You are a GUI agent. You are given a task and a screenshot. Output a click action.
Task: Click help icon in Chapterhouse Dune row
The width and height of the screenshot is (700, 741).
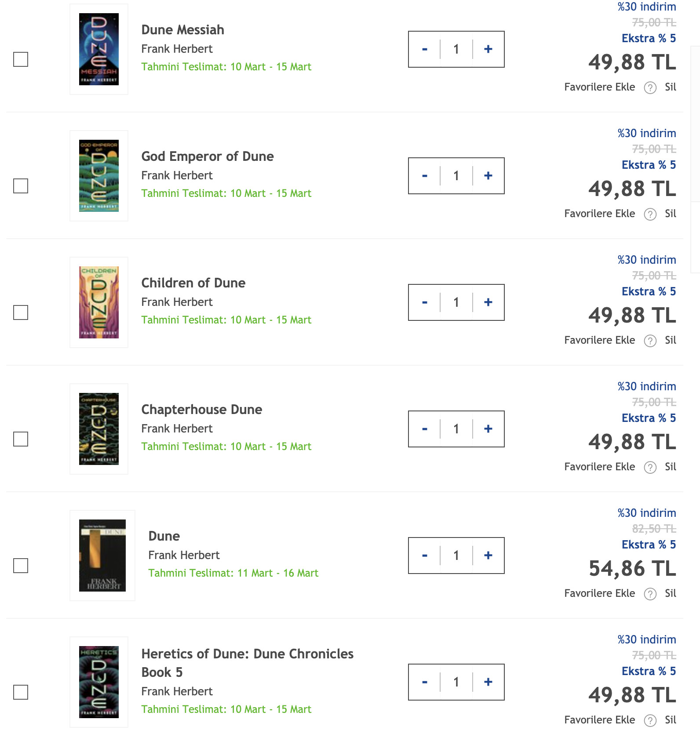coord(650,467)
